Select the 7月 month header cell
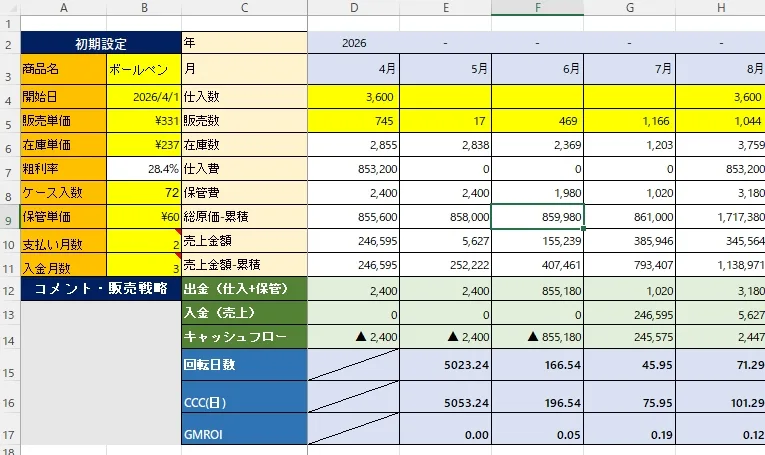Screen dimensions: 765x455 [629, 69]
